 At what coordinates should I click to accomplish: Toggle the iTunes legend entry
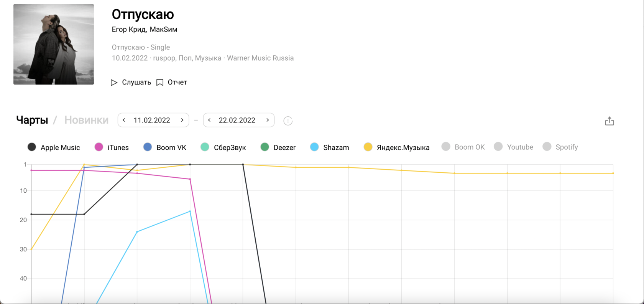pos(112,147)
